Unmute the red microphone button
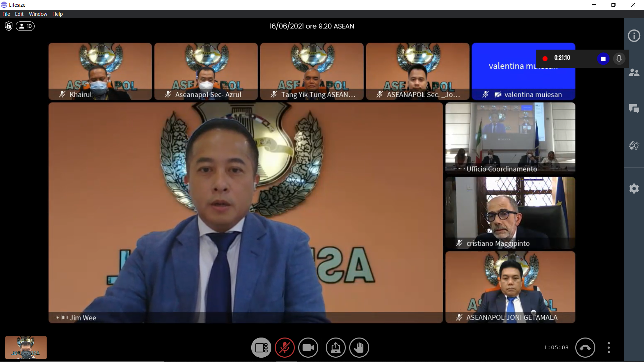The height and width of the screenshot is (362, 644). [285, 348]
